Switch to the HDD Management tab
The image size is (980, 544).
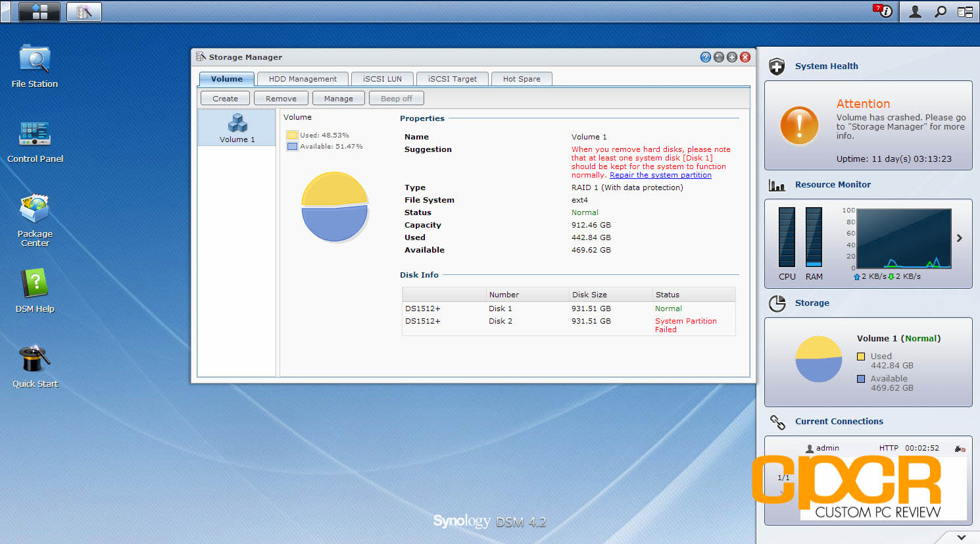(303, 79)
